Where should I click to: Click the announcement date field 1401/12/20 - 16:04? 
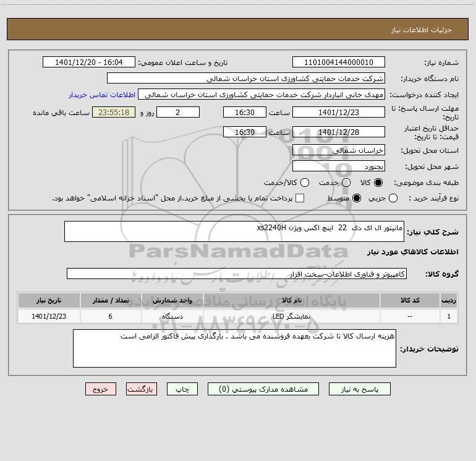click(89, 62)
